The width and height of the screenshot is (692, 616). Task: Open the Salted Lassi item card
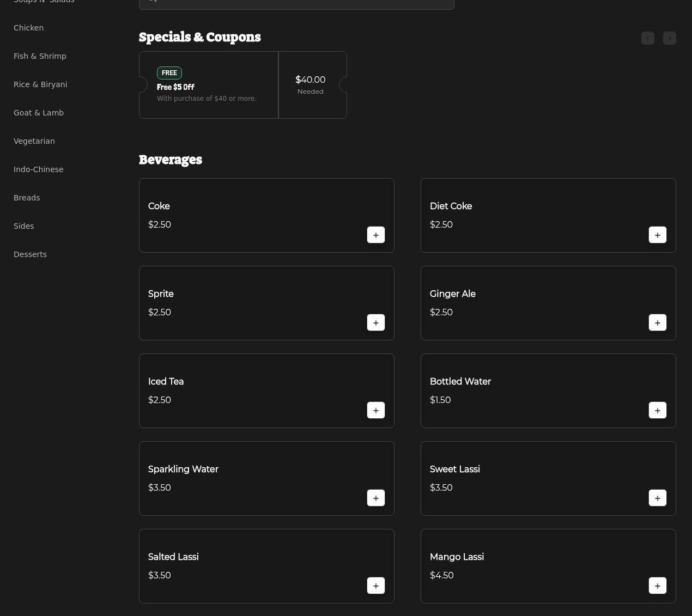[x=266, y=566]
